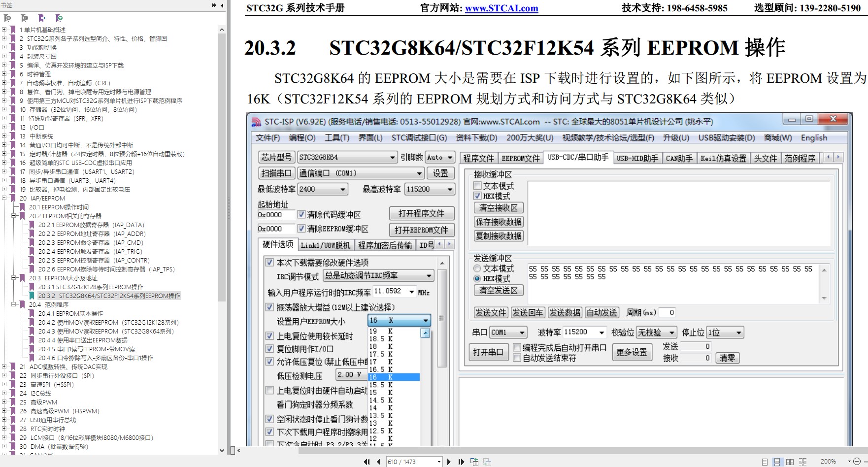Click the 打开串口 button

point(488,352)
